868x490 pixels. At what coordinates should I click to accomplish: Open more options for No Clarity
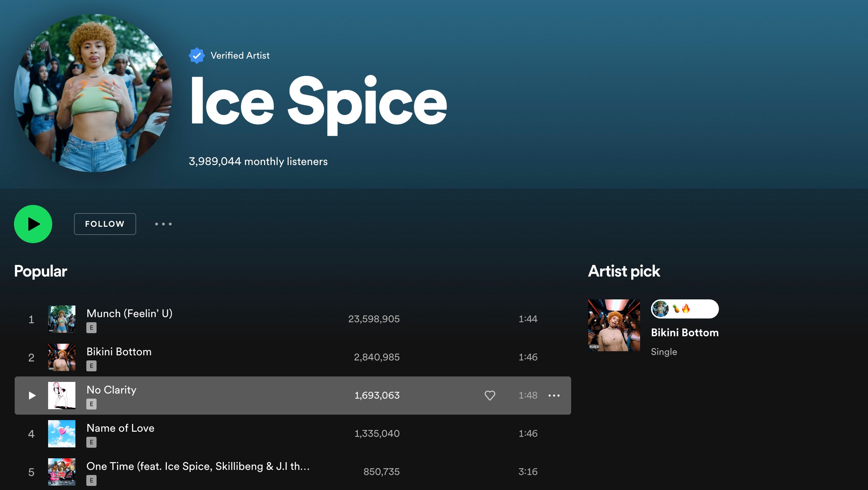pos(554,396)
